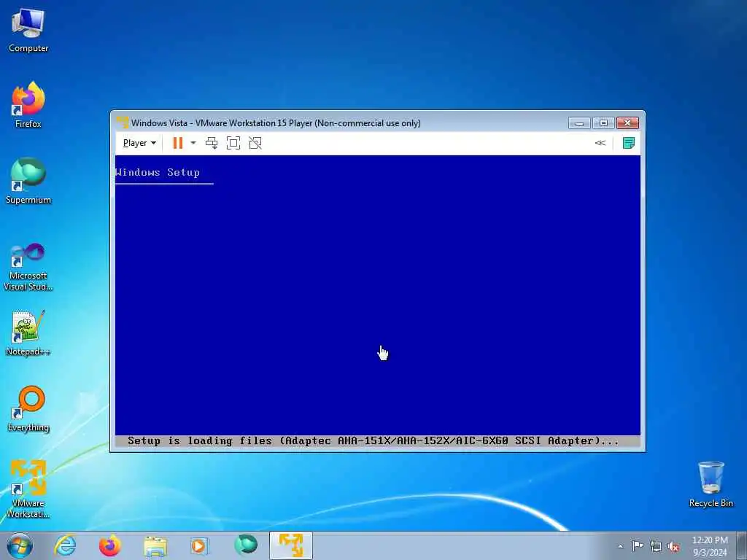Viewport: 747px width, 560px height.
Task: Open the Computer desktop icon
Action: click(x=28, y=30)
